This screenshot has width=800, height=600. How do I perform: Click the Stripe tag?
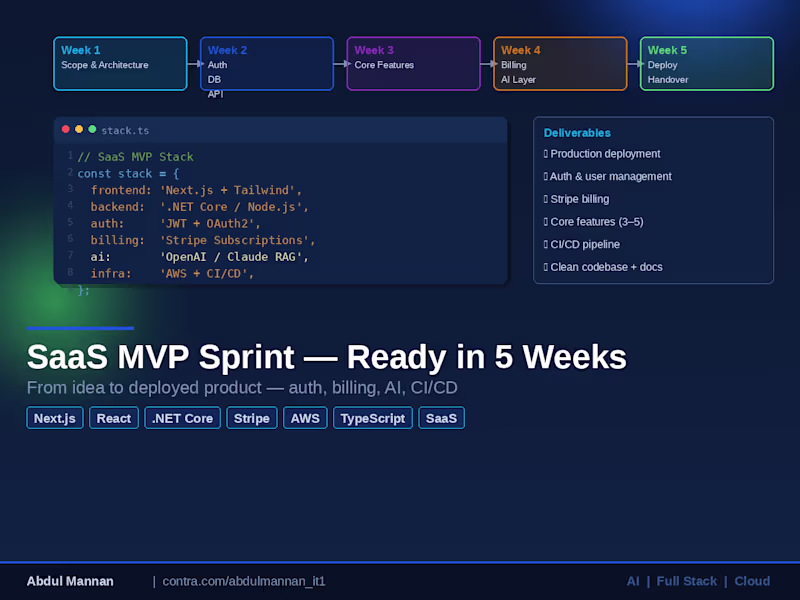[252, 418]
